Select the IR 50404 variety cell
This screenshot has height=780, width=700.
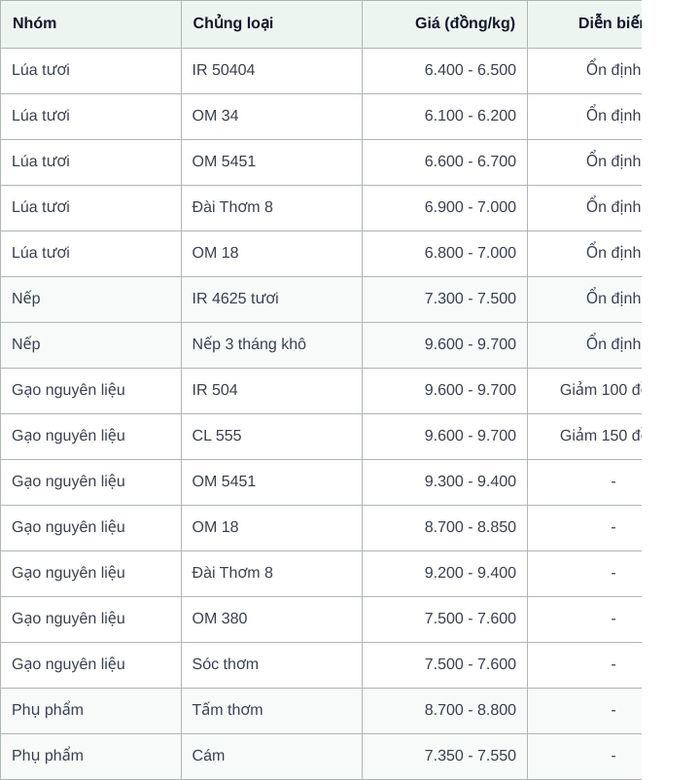click(x=272, y=71)
